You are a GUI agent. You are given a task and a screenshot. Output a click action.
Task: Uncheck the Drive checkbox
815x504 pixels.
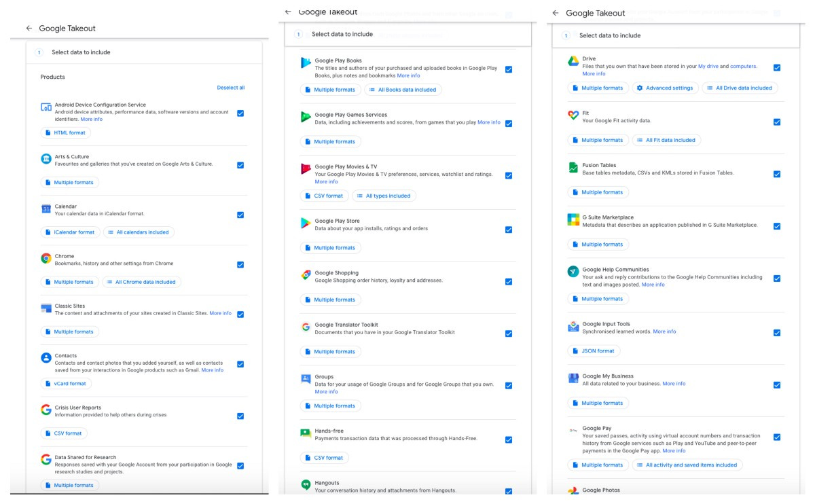click(777, 68)
